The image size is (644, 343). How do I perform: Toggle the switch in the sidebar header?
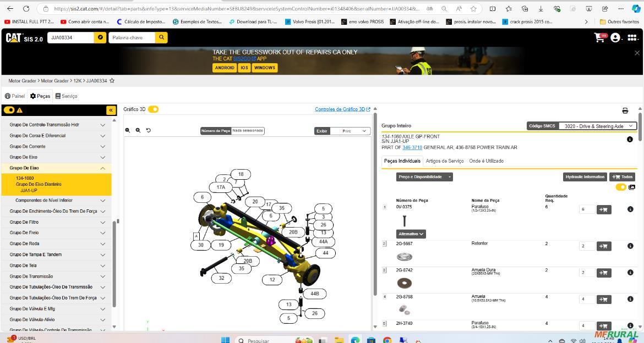[9, 110]
